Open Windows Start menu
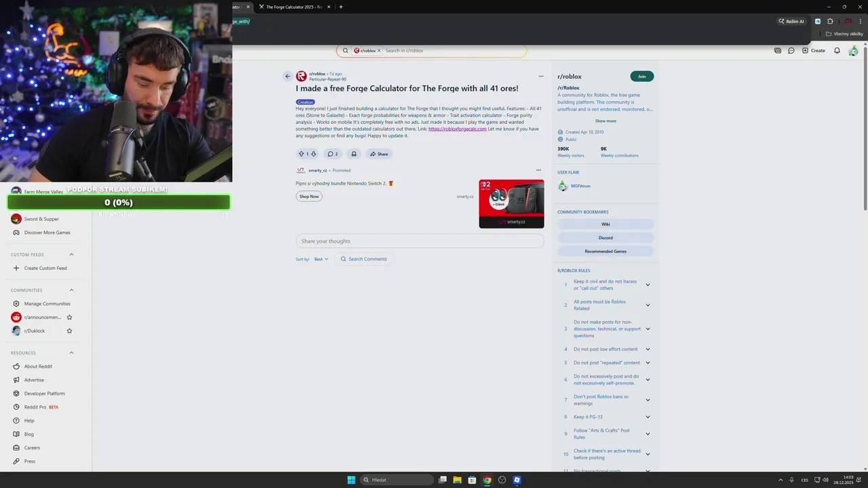 (x=351, y=480)
